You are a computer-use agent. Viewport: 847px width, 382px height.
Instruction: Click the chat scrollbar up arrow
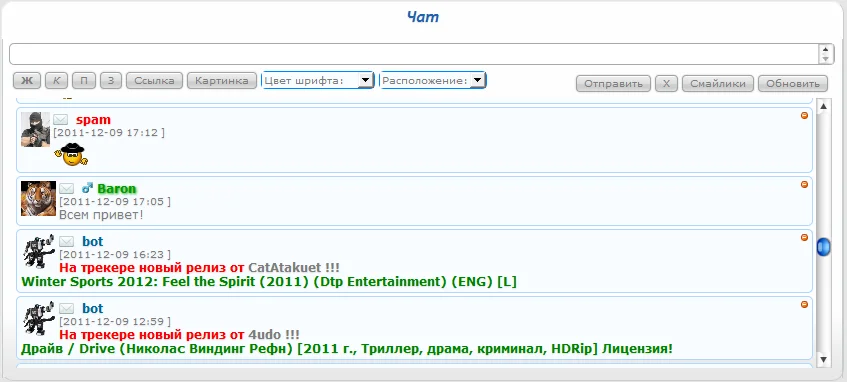[x=823, y=106]
